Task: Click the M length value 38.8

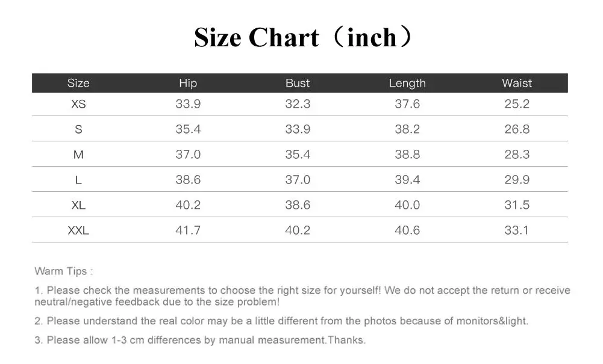Action: 407,155
